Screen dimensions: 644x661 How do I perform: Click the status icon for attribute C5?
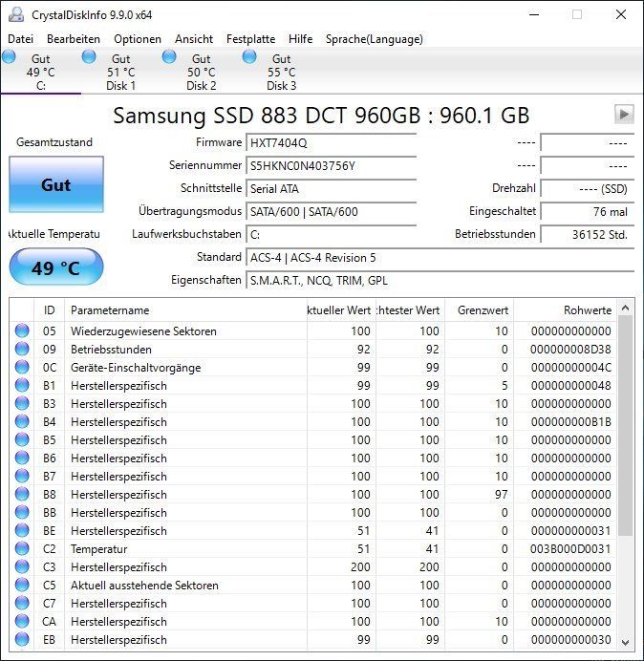pyautogui.click(x=22, y=586)
